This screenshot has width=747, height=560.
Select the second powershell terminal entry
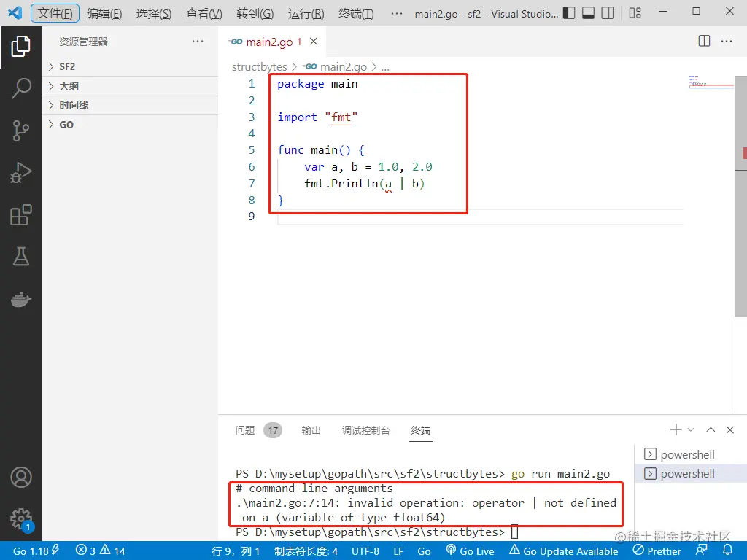(691, 474)
